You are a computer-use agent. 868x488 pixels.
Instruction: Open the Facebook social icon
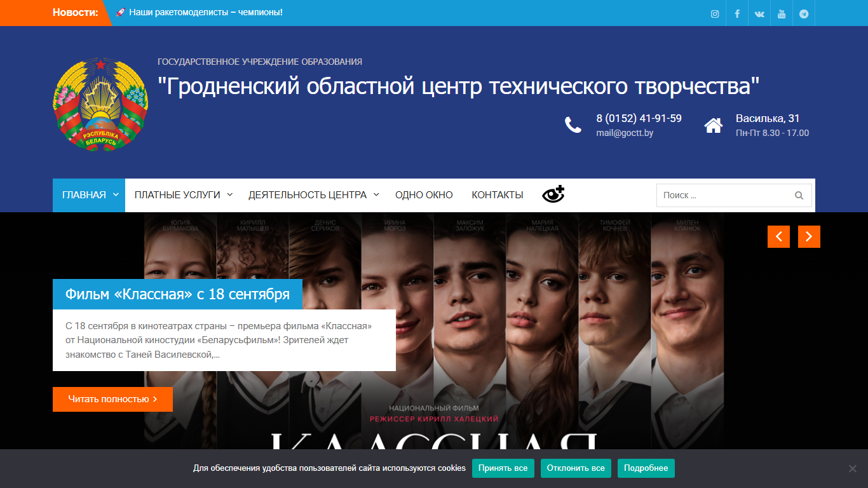coord(737,13)
